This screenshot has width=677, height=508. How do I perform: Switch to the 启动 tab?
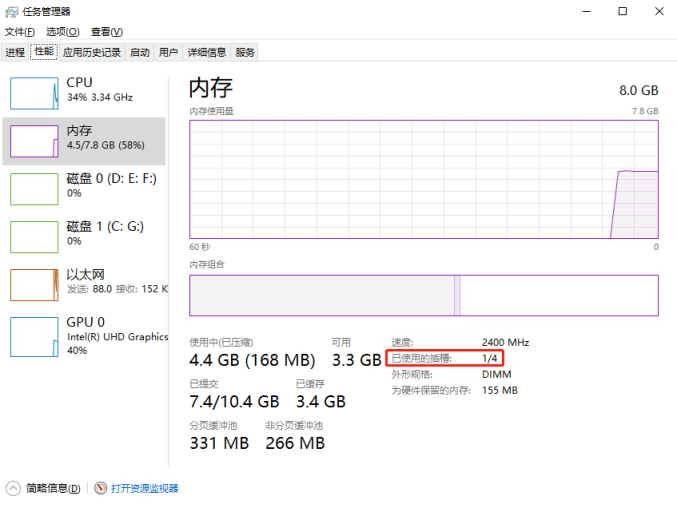click(x=140, y=52)
